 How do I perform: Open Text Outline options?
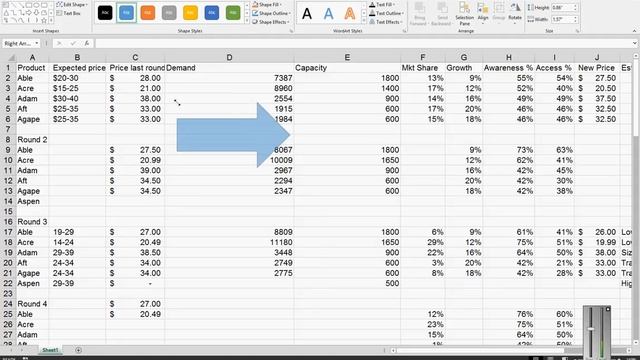click(386, 13)
